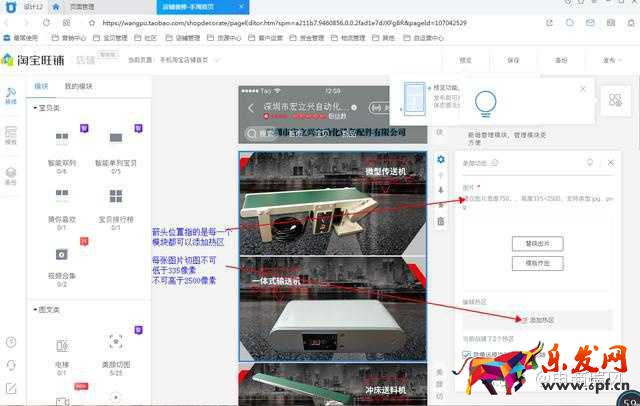Select the 智能单列宝贝 module icon
This screenshot has height=406, width=640.
(x=115, y=138)
